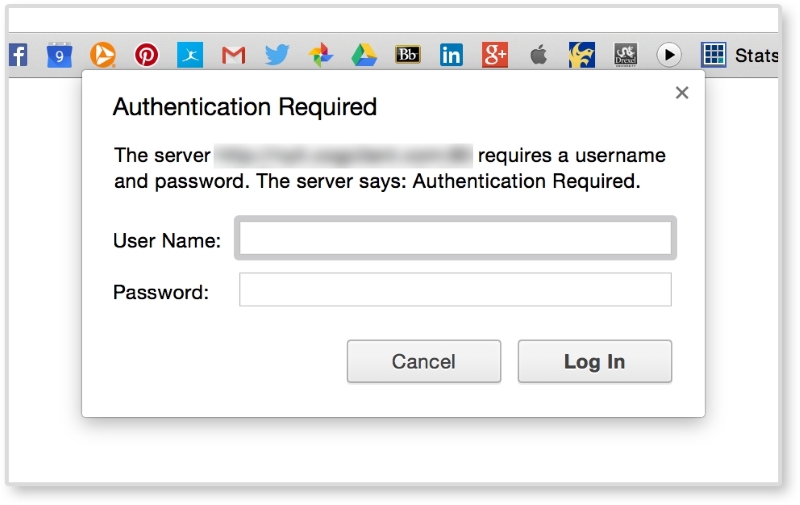
Task: Open the Gmail bookmark
Action: pyautogui.click(x=233, y=55)
